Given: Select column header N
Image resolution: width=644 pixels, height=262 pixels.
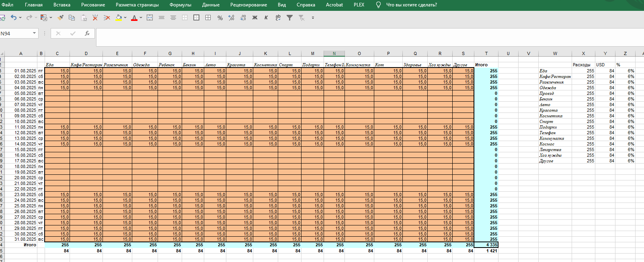Looking at the screenshot, I should pos(334,53).
